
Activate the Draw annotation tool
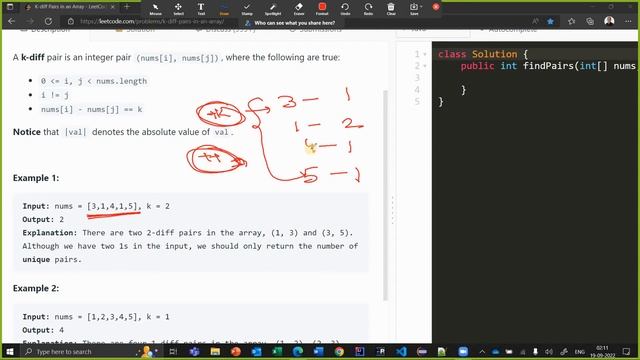[x=224, y=9]
